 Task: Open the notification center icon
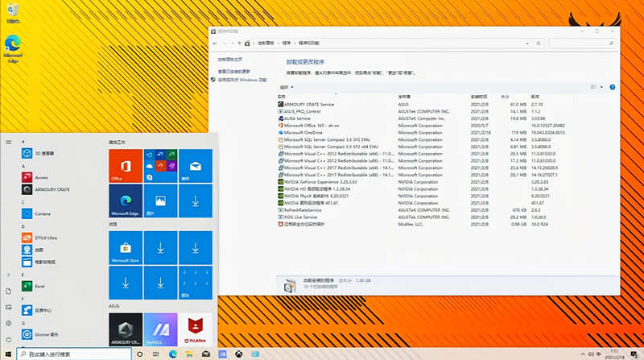pyautogui.click(x=634, y=354)
